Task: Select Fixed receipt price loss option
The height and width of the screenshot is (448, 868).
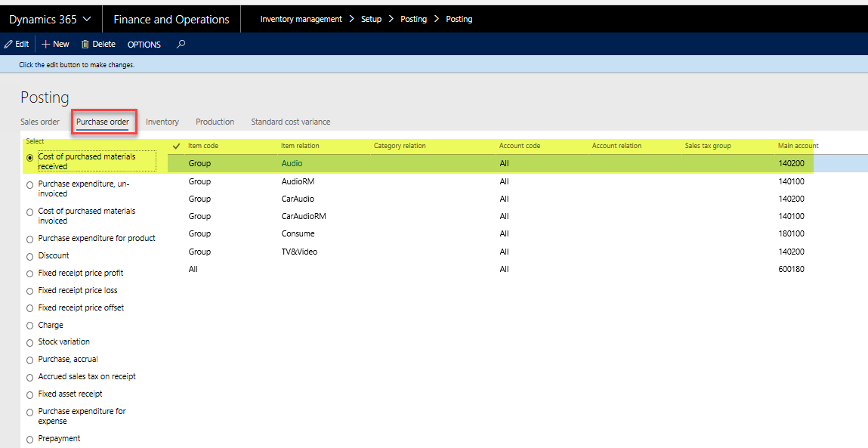Action: (x=30, y=292)
